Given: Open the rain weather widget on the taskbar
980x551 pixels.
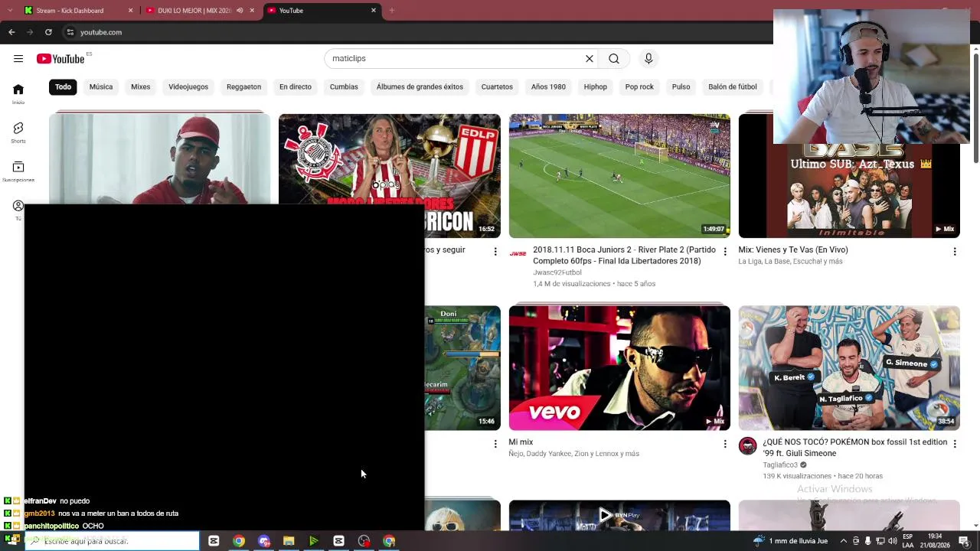Looking at the screenshot, I should pyautogui.click(x=790, y=541).
